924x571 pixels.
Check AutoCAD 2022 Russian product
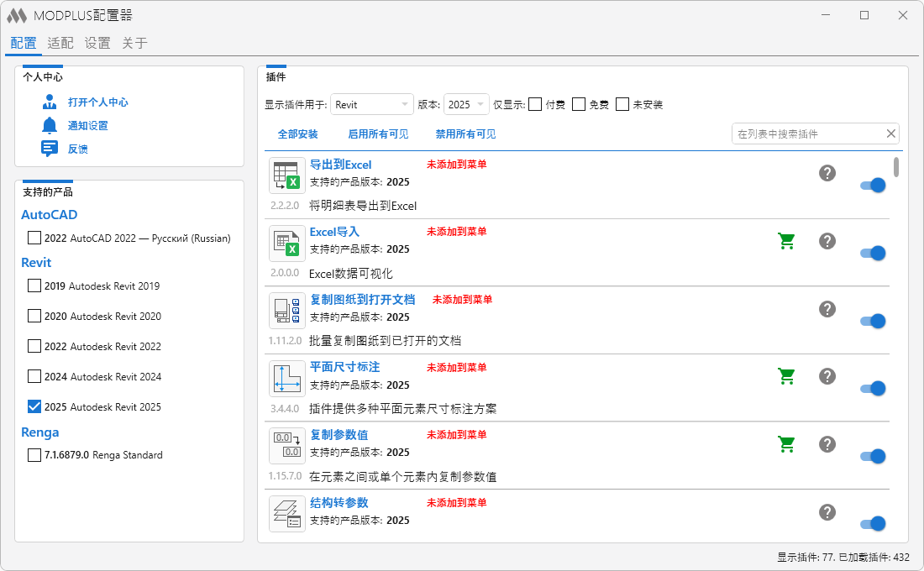coord(34,238)
